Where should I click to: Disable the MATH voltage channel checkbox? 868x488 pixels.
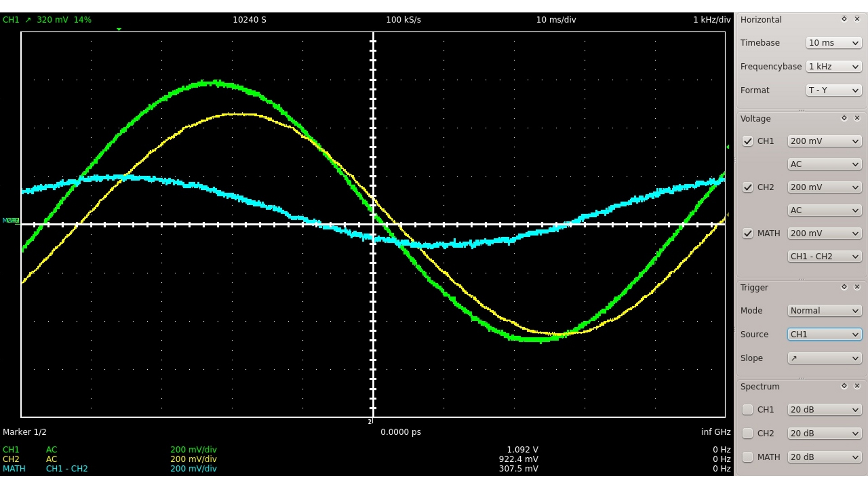click(x=747, y=233)
